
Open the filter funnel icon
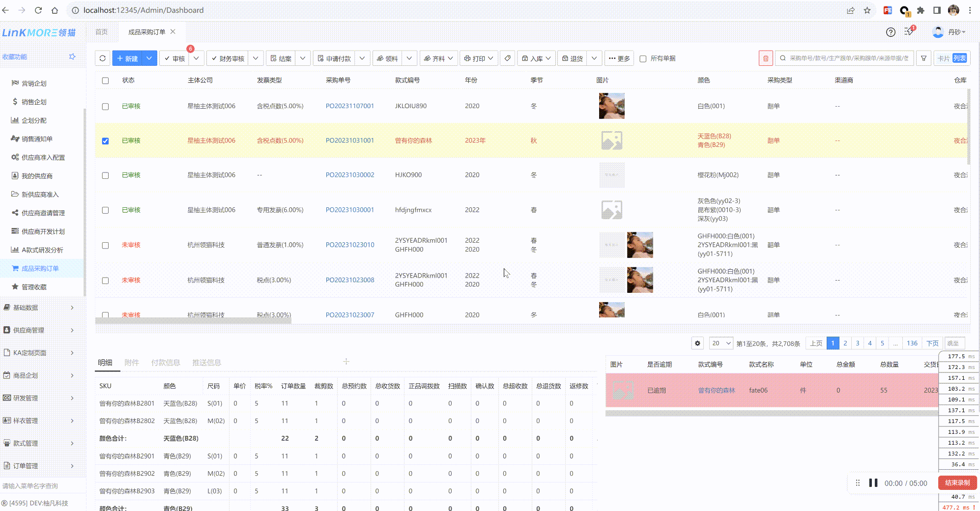click(923, 58)
